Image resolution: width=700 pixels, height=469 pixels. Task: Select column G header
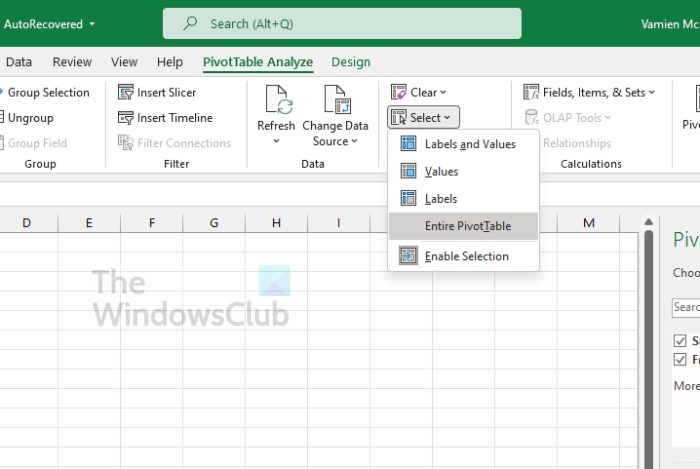(x=214, y=223)
